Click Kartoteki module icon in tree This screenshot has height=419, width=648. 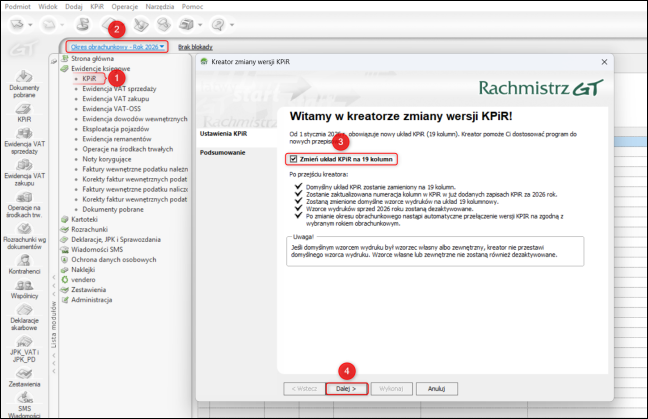pos(64,219)
